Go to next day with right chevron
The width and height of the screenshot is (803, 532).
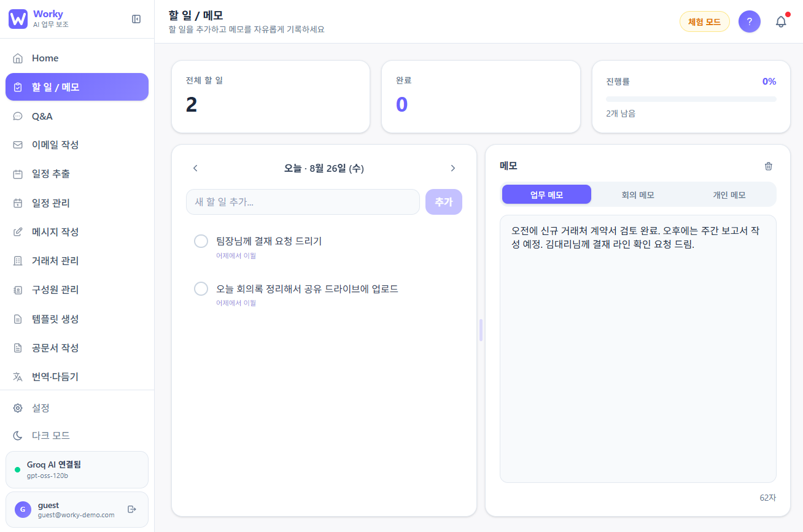click(x=453, y=168)
